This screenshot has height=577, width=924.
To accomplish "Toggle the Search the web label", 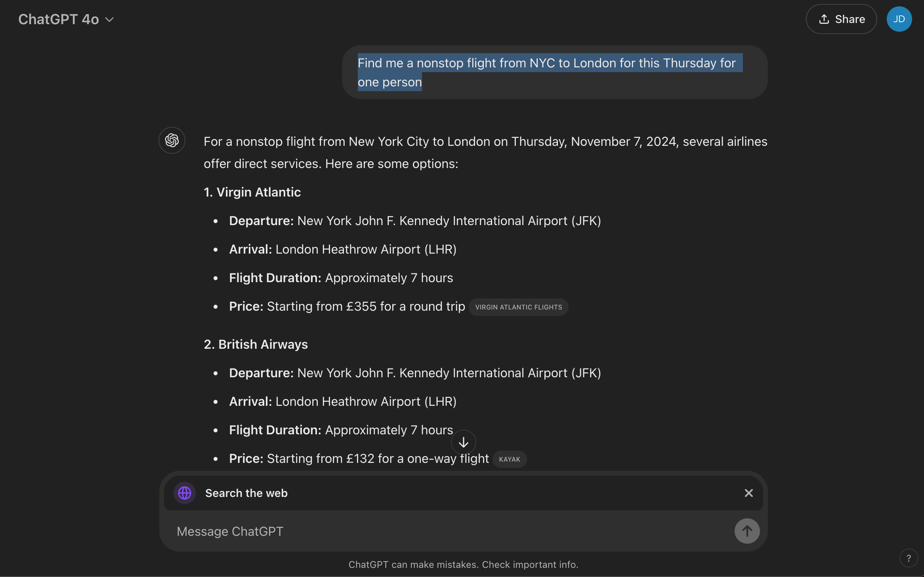I will tap(246, 493).
